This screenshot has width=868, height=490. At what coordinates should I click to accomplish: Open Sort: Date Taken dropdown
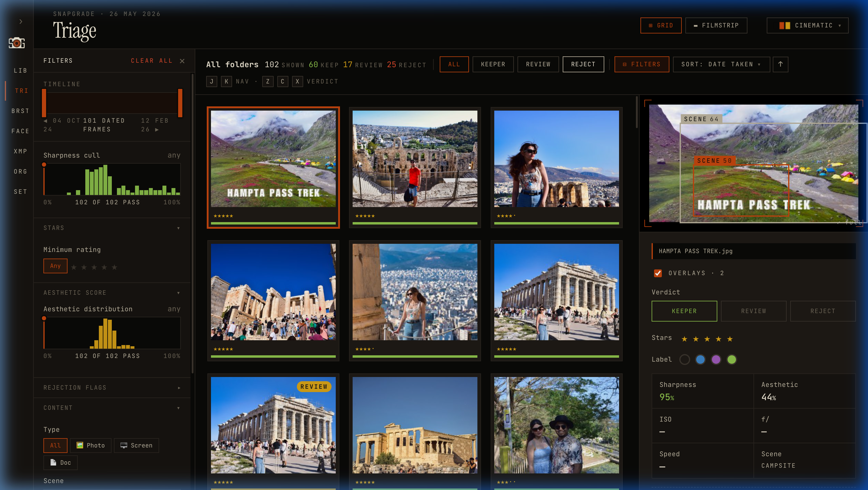(x=722, y=64)
